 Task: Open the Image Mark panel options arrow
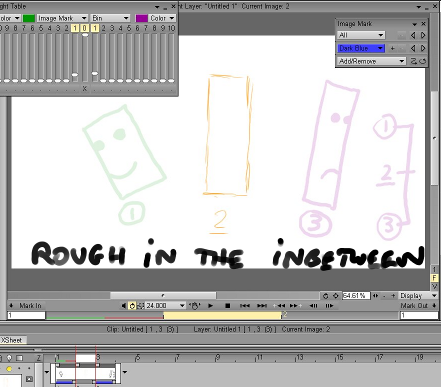414,24
